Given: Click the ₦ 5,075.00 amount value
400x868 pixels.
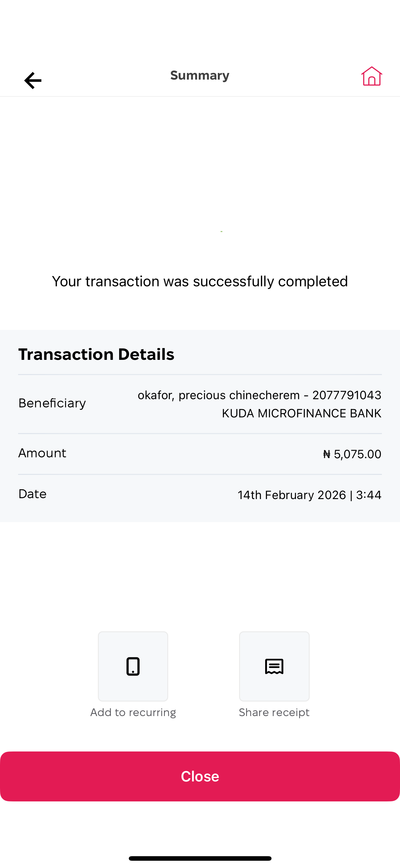Looking at the screenshot, I should tap(352, 454).
